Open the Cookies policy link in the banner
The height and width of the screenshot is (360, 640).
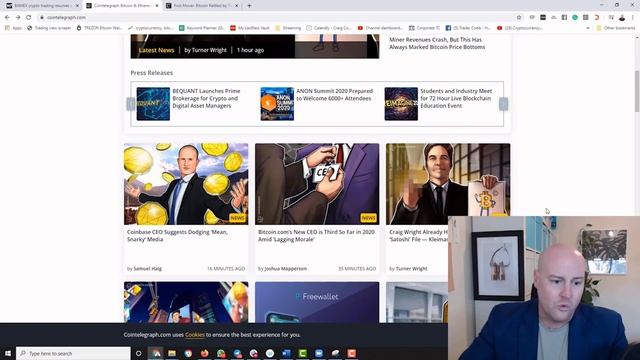194,335
